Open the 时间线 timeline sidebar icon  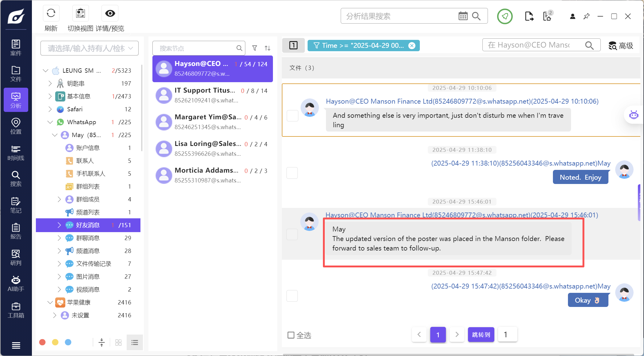click(16, 153)
